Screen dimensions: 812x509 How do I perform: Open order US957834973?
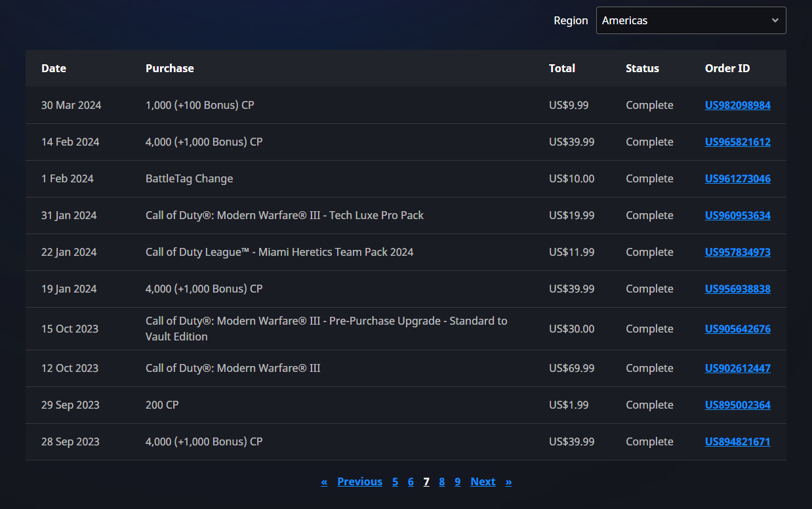(x=738, y=252)
